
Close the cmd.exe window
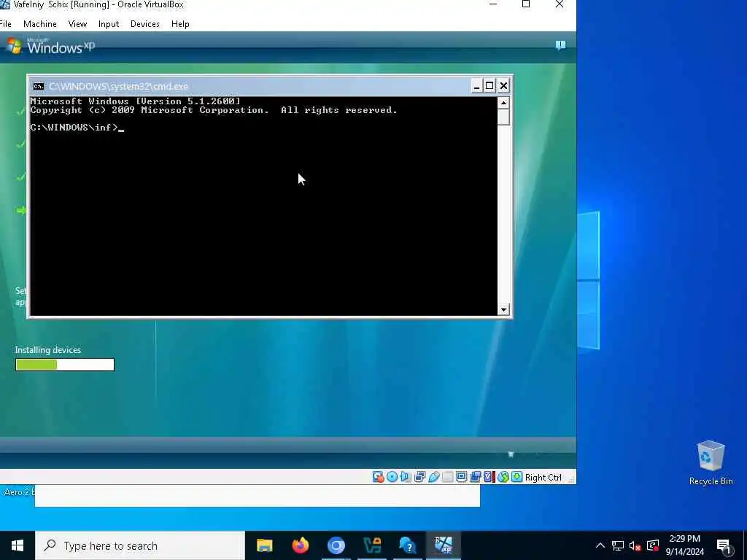click(503, 86)
